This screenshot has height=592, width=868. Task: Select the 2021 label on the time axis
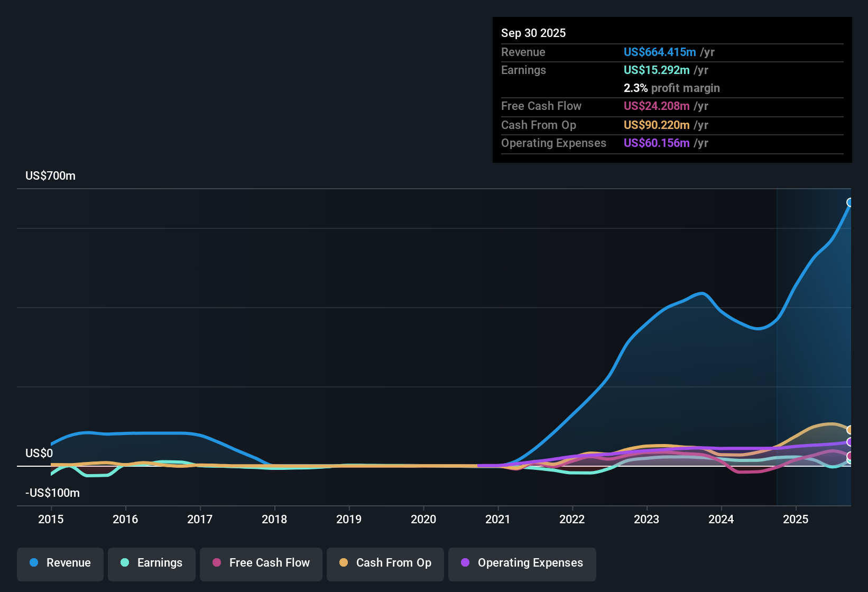point(499,520)
